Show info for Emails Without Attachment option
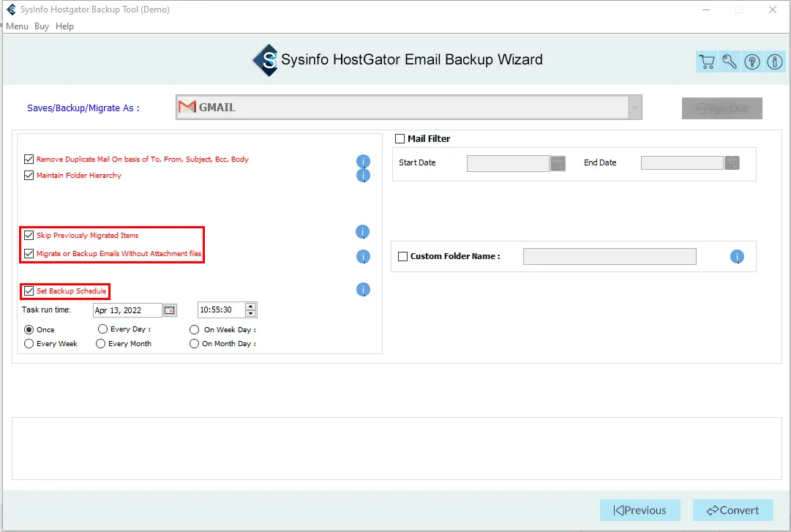Screen dimensions: 791x532 (x=363, y=257)
